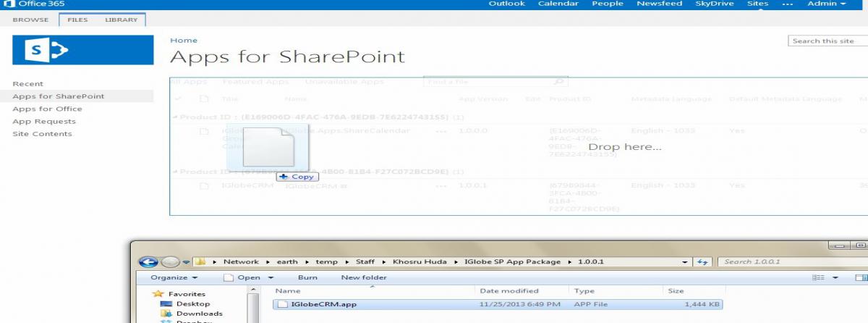
Task: Open the ellipsis menu in top navigation
Action: pyautogui.click(x=788, y=4)
